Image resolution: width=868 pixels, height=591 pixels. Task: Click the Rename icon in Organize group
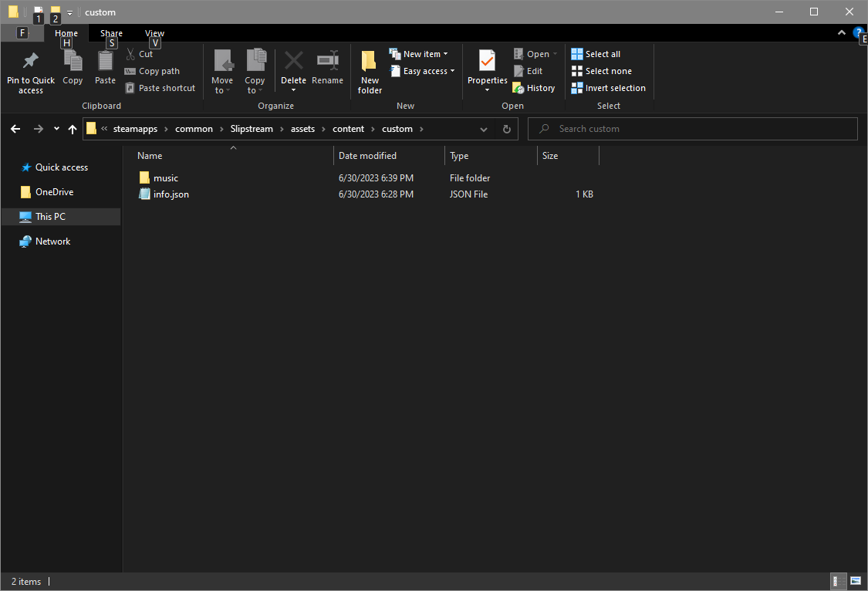click(x=327, y=61)
